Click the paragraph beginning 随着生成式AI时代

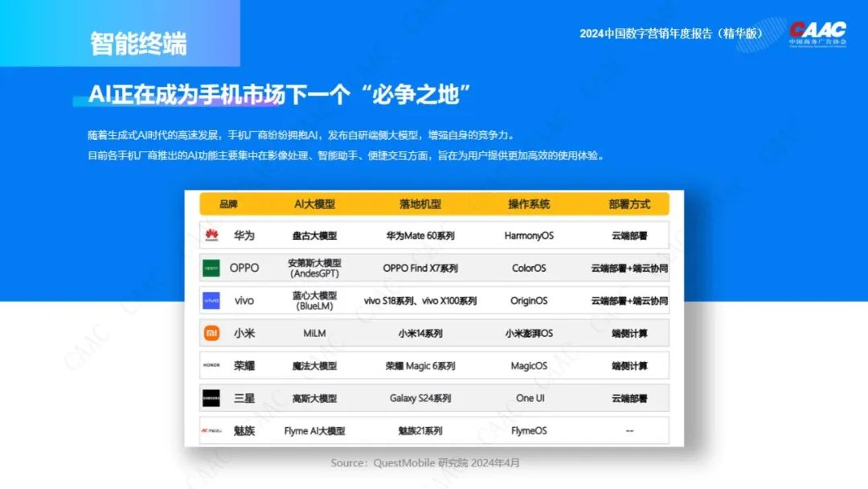[303, 135]
